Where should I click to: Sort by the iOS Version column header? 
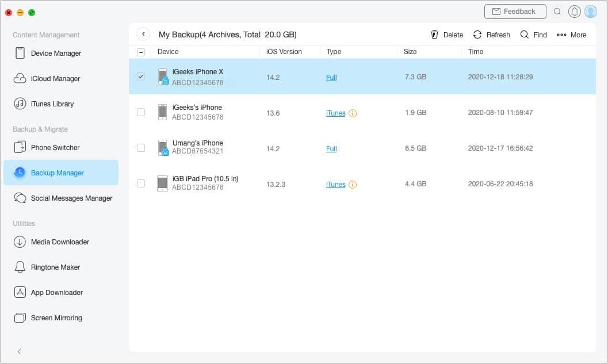tap(284, 52)
